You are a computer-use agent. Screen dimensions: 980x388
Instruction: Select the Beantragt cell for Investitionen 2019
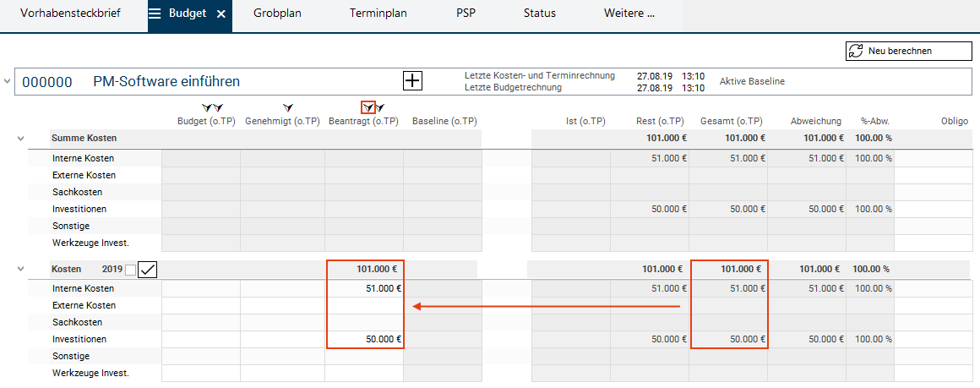(364, 339)
